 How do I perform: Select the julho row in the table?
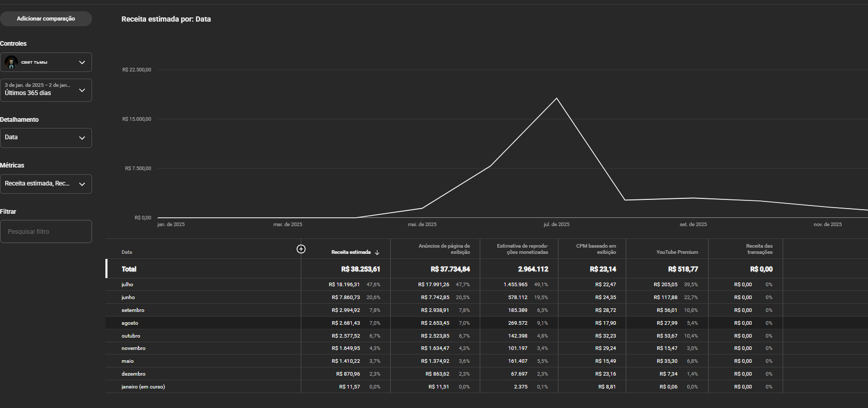coord(486,284)
